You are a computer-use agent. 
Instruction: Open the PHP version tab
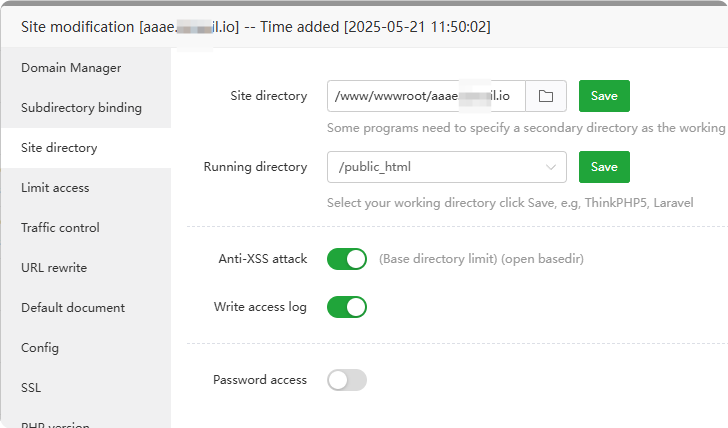pos(55,423)
